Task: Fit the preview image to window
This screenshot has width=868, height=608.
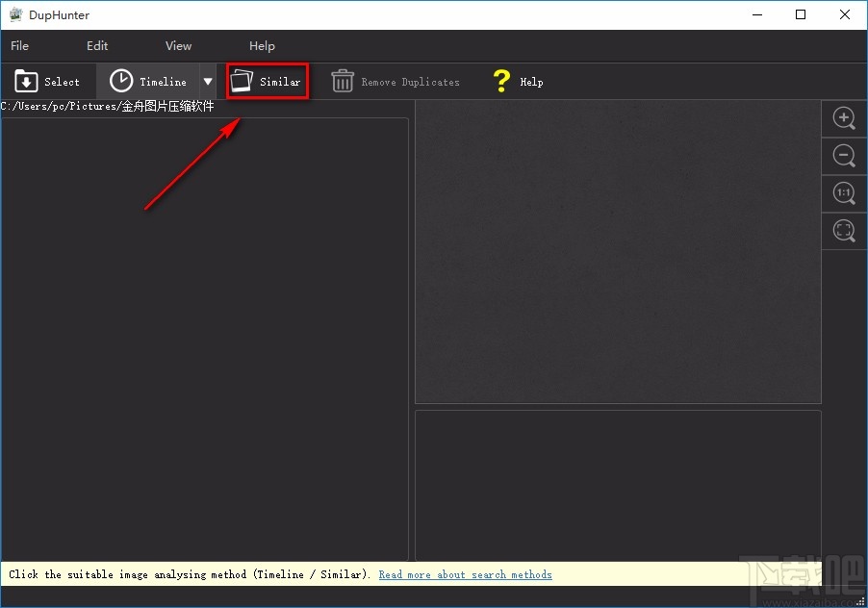Action: pyautogui.click(x=844, y=231)
